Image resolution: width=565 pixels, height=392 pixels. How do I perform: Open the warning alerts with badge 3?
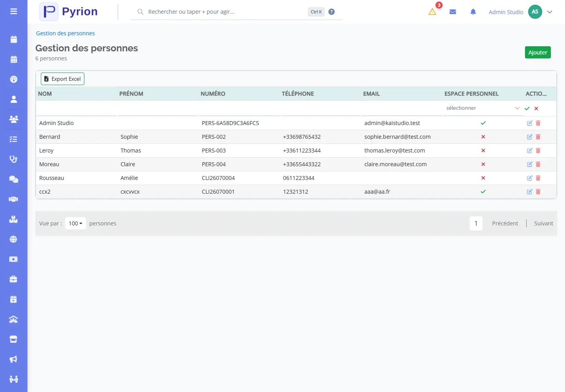[x=432, y=12]
